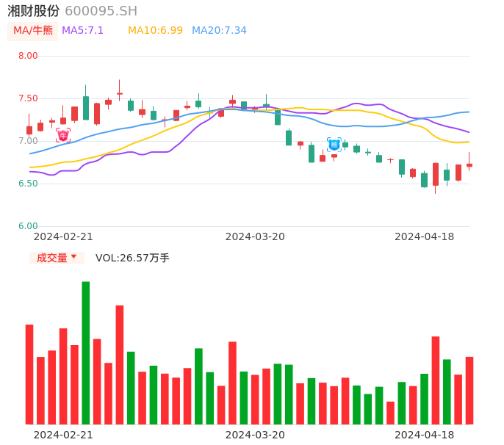Image resolution: width=504 pixels, height=445 pixels.
Task: Click the 2024-02-21 date under the price chart
Action: (63, 236)
